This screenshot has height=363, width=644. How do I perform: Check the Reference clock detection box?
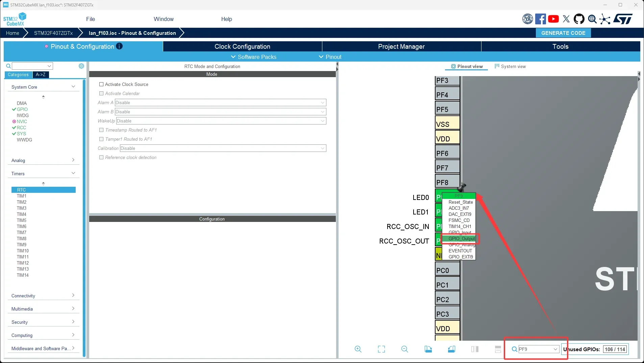[101, 157]
